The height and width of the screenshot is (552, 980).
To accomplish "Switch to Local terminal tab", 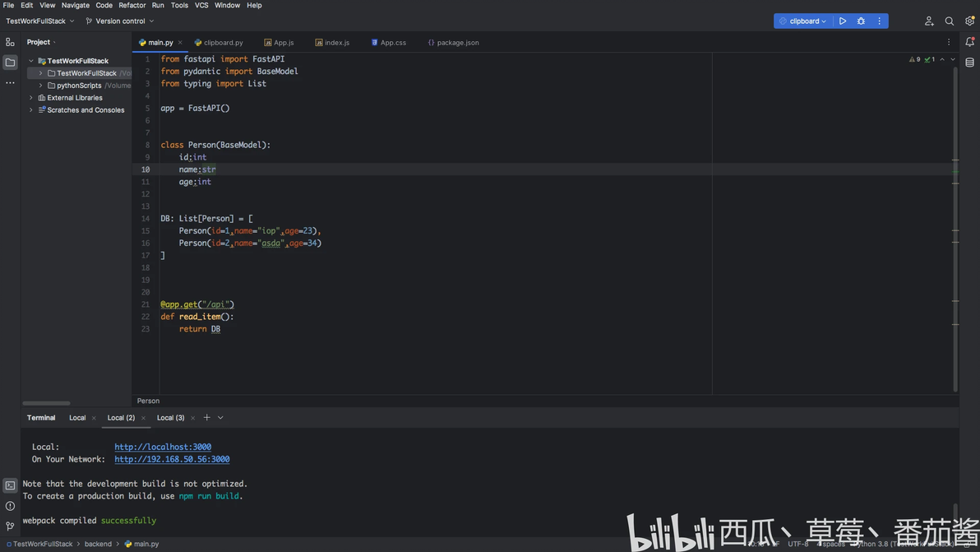I will point(77,418).
